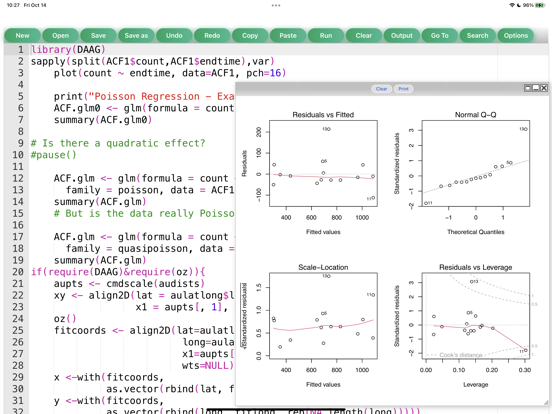
Task: Click the New button in toolbar
Action: 23,36
